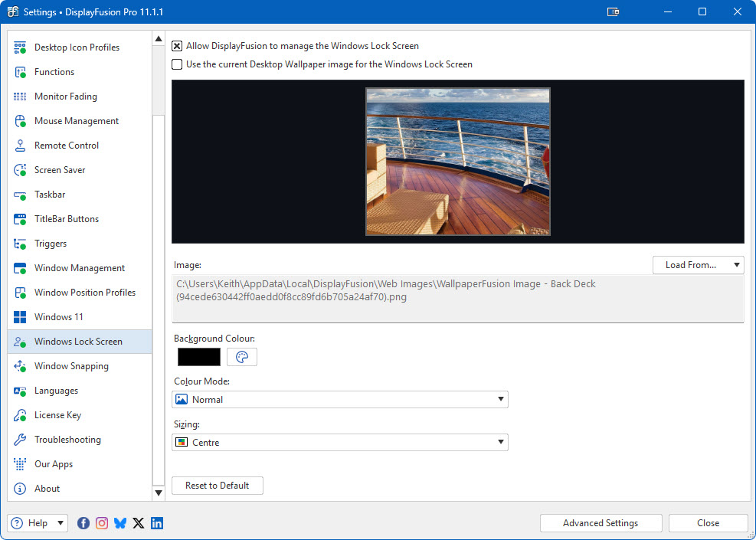The height and width of the screenshot is (540, 756).
Task: Click the Reset to Default button
Action: click(x=218, y=486)
